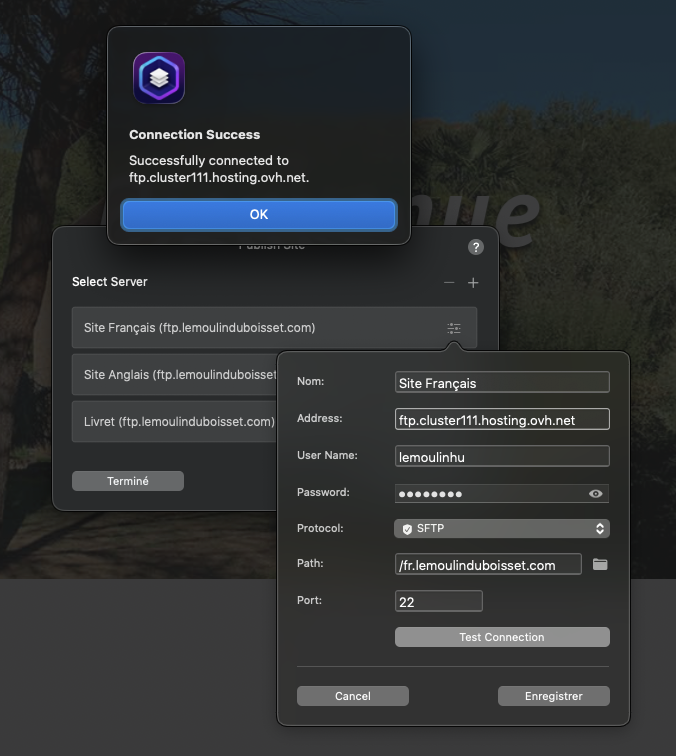Click the Port field showing 22
This screenshot has height=756, width=676.
click(439, 601)
